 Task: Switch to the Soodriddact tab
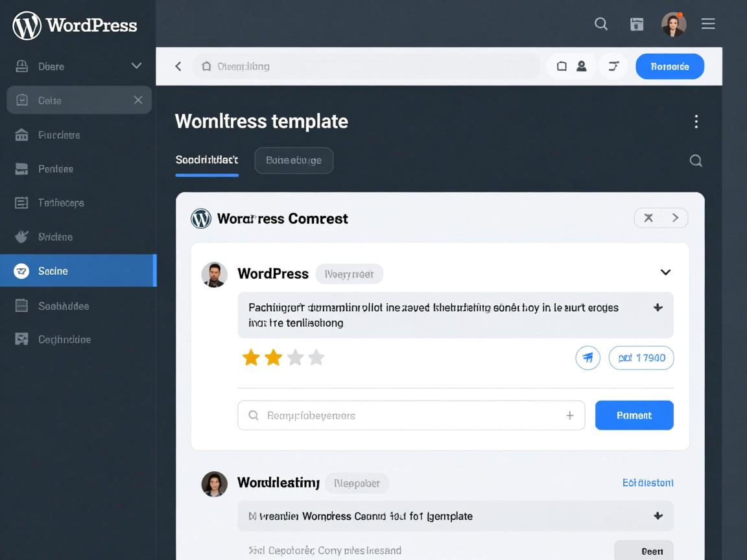pyautogui.click(x=207, y=160)
